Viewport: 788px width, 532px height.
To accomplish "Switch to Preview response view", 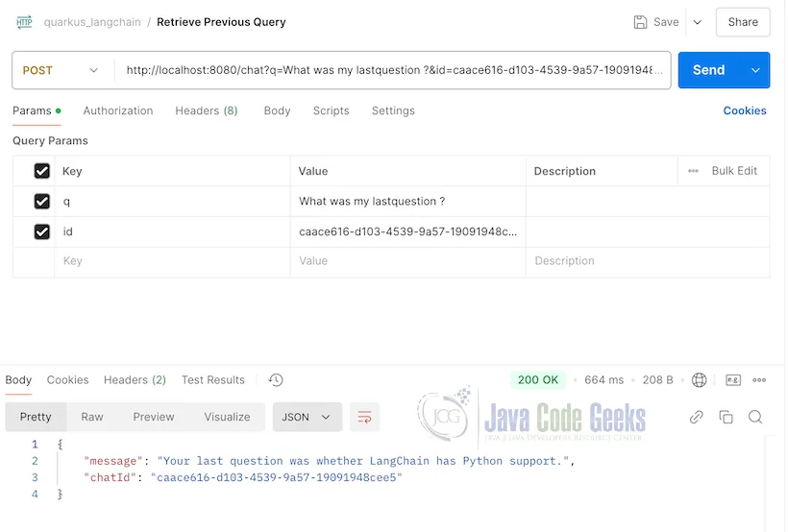I will coord(154,417).
